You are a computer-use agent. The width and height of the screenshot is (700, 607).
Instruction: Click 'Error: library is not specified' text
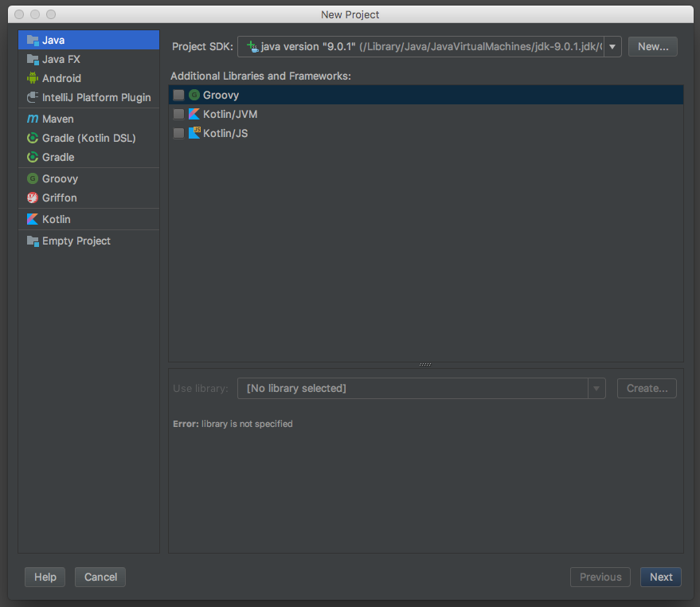tap(233, 424)
